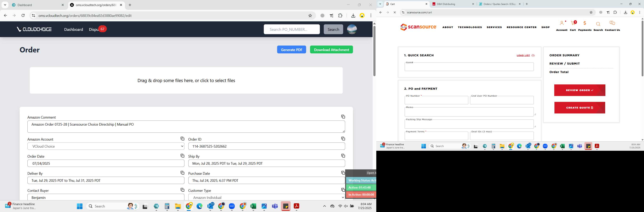
Task: Open tab search chevron in the ScanSource window
Action: pyautogui.click(x=380, y=4)
